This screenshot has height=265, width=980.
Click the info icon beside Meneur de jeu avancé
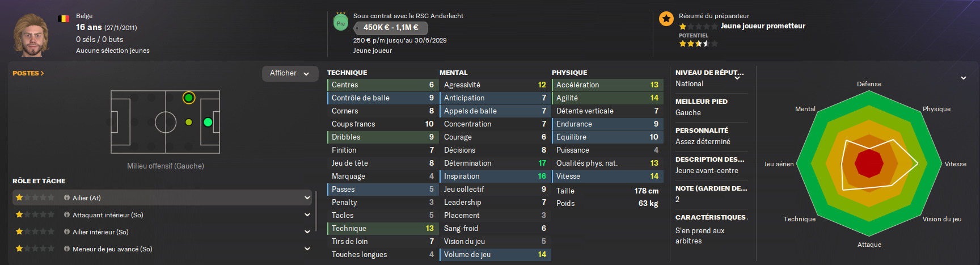[67, 249]
